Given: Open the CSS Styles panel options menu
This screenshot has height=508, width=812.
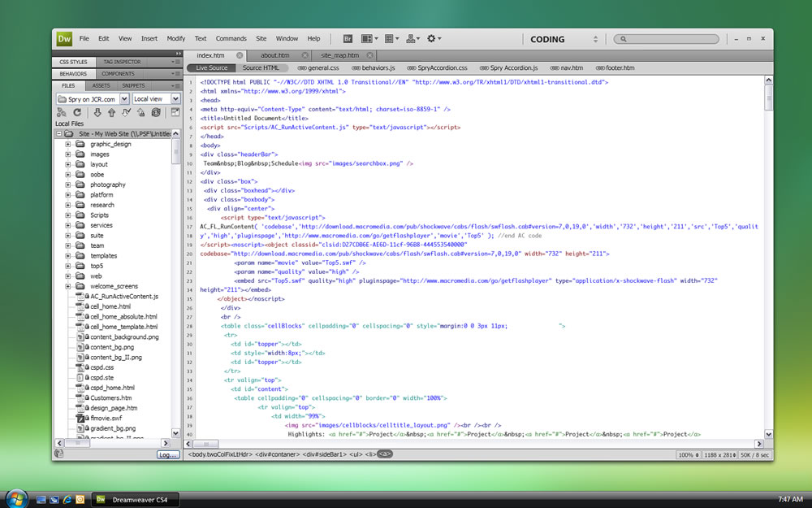Looking at the screenshot, I should point(176,63).
